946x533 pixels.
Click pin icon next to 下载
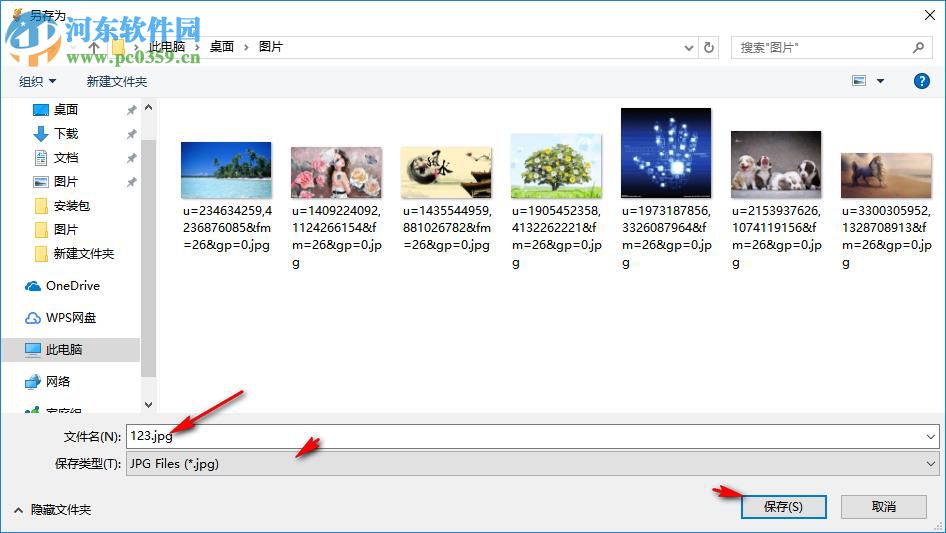click(131, 134)
